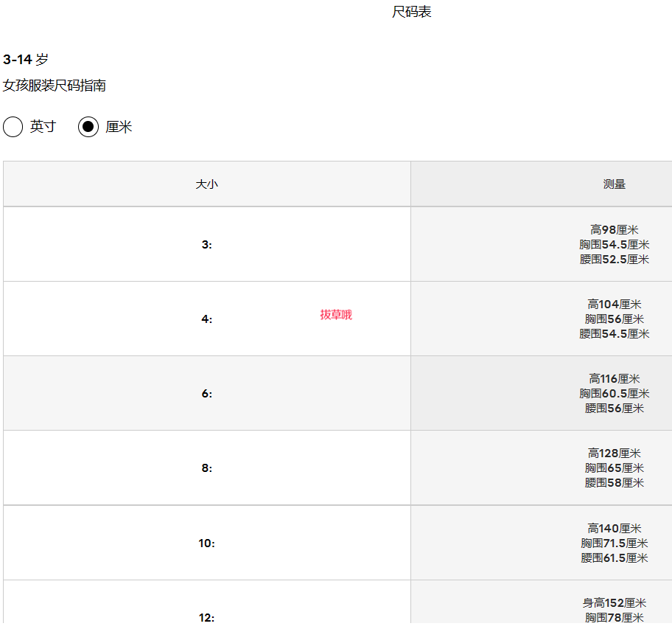
Task: Click the size 10 row label
Action: [206, 543]
